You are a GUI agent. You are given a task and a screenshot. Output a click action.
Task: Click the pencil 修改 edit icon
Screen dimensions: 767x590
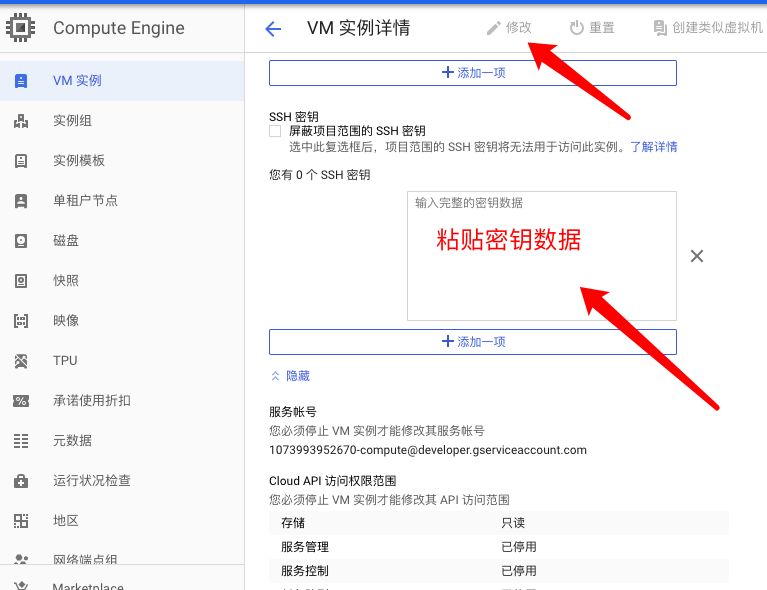point(494,28)
